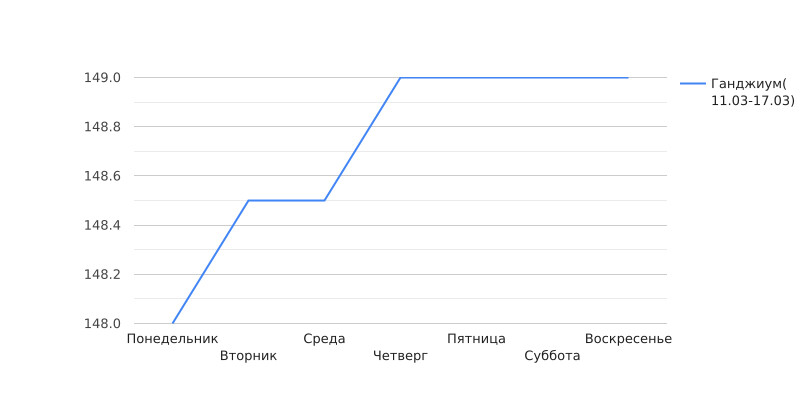Click the blue legend line swatch

693,84
